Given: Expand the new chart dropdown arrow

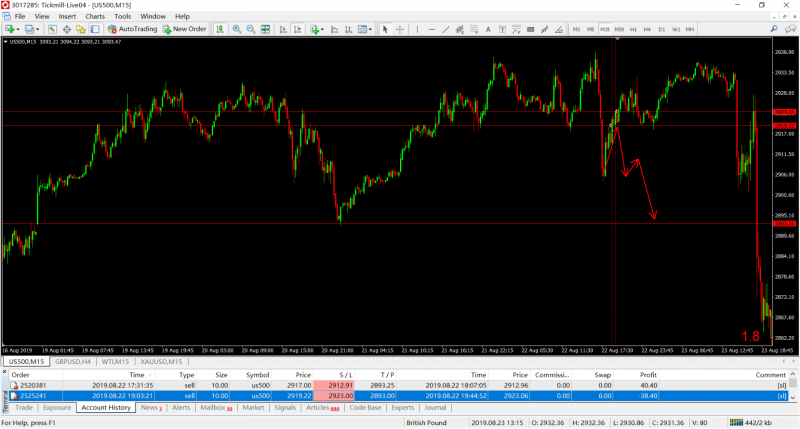Looking at the screenshot, I should point(18,30).
